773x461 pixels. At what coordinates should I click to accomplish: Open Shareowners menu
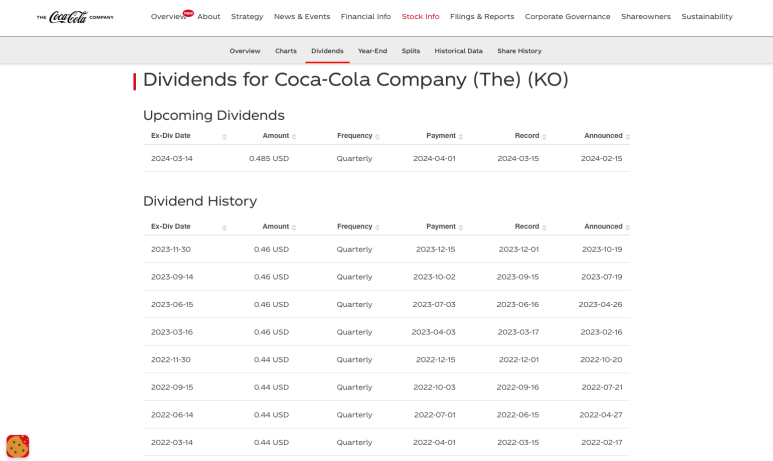click(x=646, y=16)
